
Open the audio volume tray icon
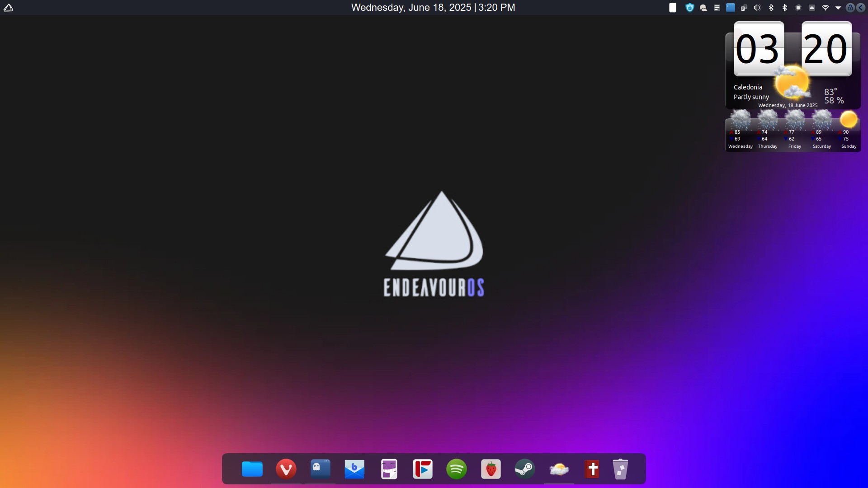757,8
